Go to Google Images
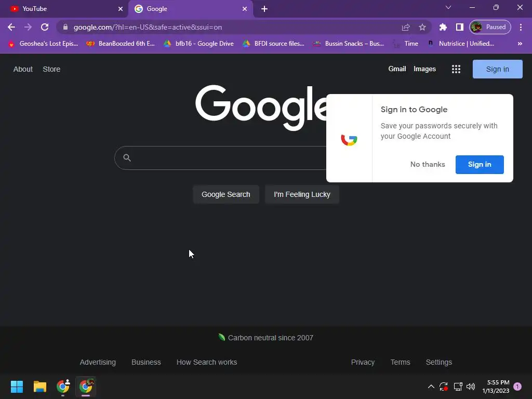The image size is (532, 399). [424, 69]
